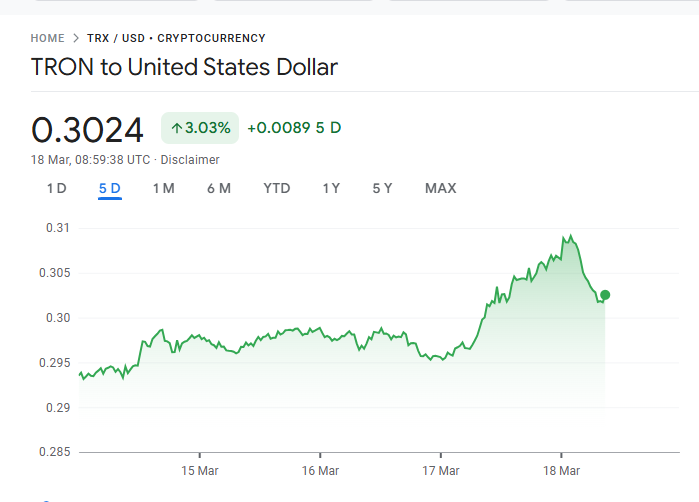Select the 1D time range tab

[x=56, y=188]
